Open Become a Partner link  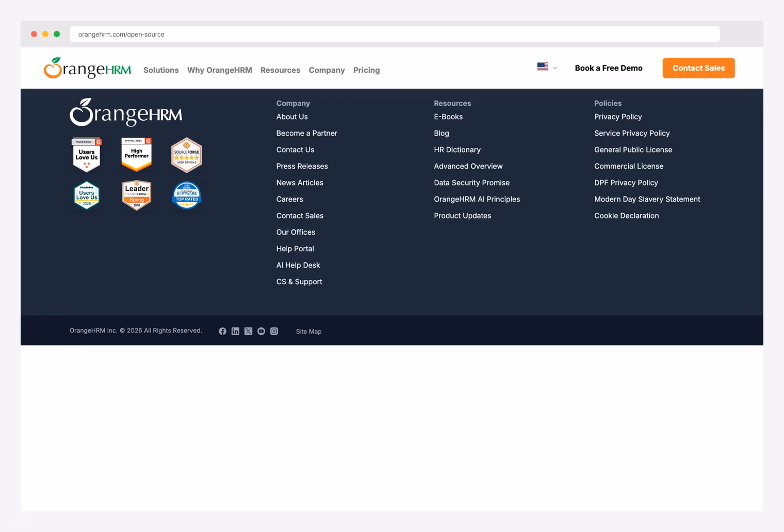pyautogui.click(x=307, y=133)
